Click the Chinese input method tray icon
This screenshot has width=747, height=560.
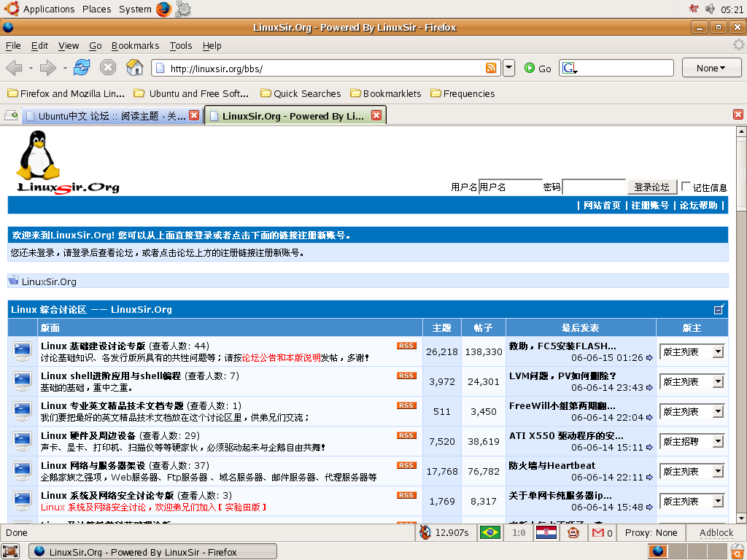click(694, 9)
